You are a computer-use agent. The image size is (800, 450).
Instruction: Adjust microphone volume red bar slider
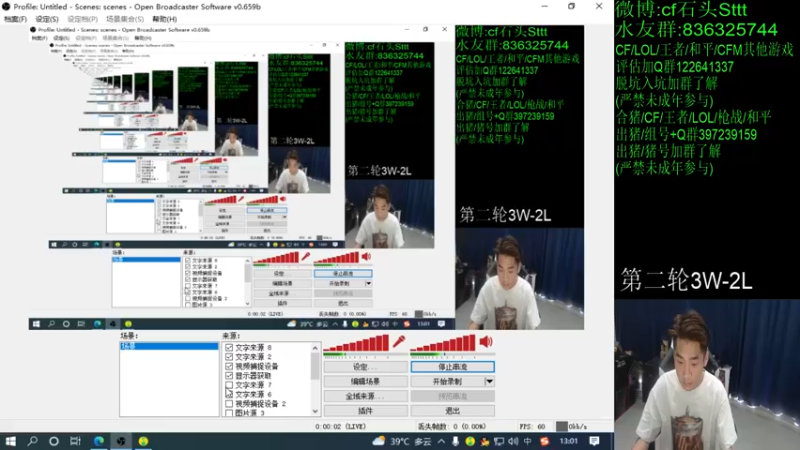click(356, 343)
